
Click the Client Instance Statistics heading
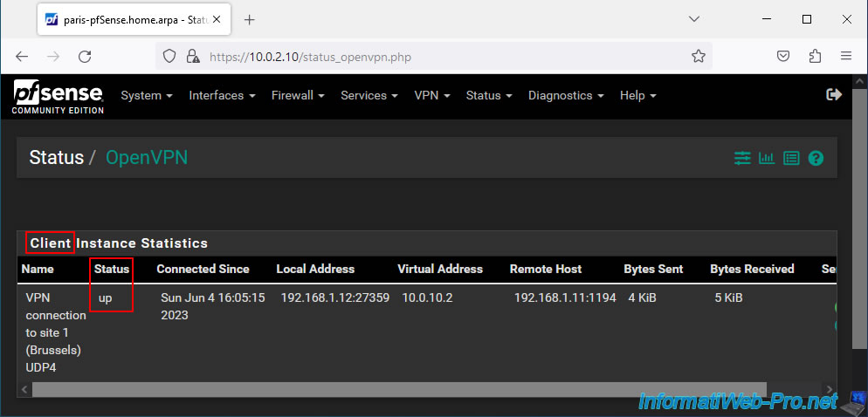pyautogui.click(x=119, y=243)
